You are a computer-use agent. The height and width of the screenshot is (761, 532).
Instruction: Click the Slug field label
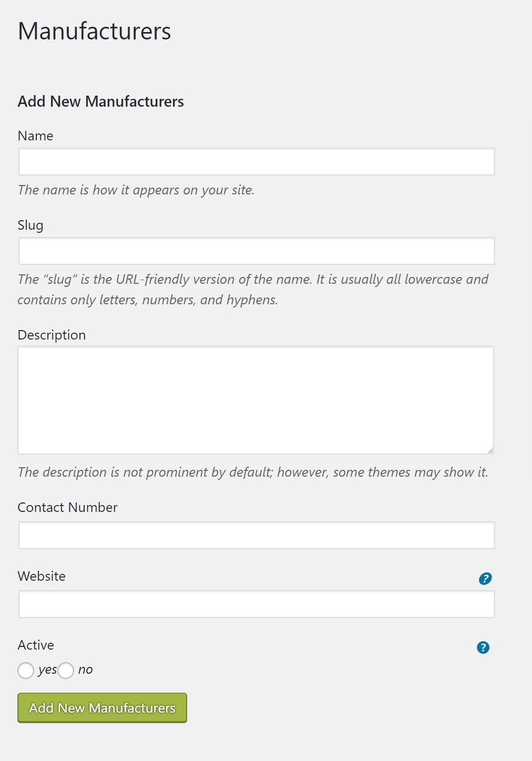coord(30,225)
